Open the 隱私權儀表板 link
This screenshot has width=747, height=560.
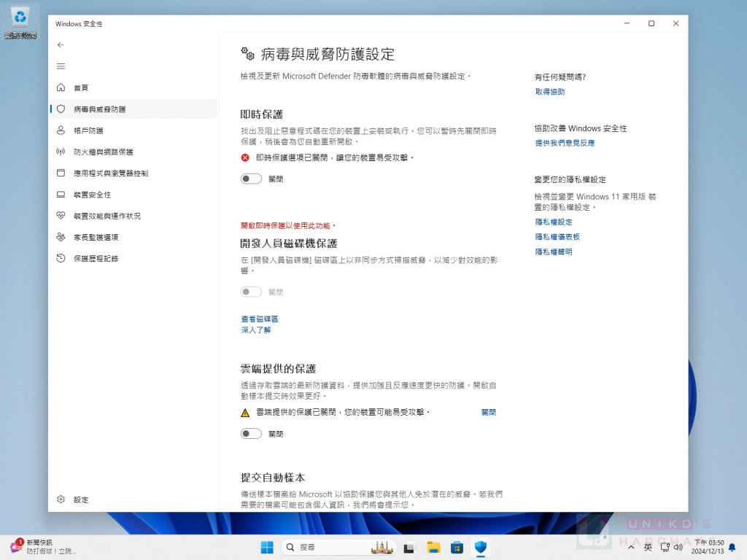(x=557, y=237)
